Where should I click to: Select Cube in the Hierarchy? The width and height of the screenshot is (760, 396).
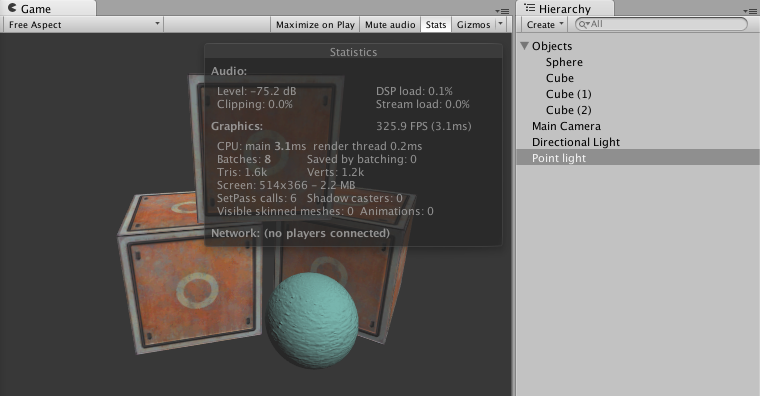pos(560,78)
